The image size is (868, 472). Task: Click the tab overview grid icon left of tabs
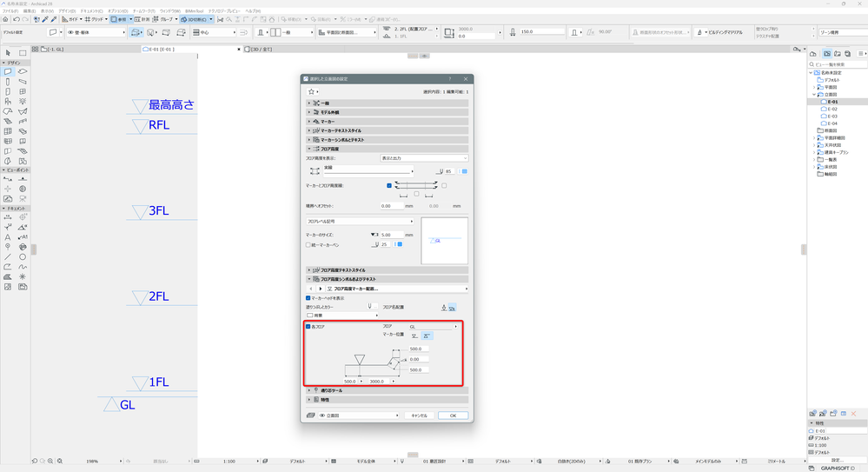pos(36,50)
